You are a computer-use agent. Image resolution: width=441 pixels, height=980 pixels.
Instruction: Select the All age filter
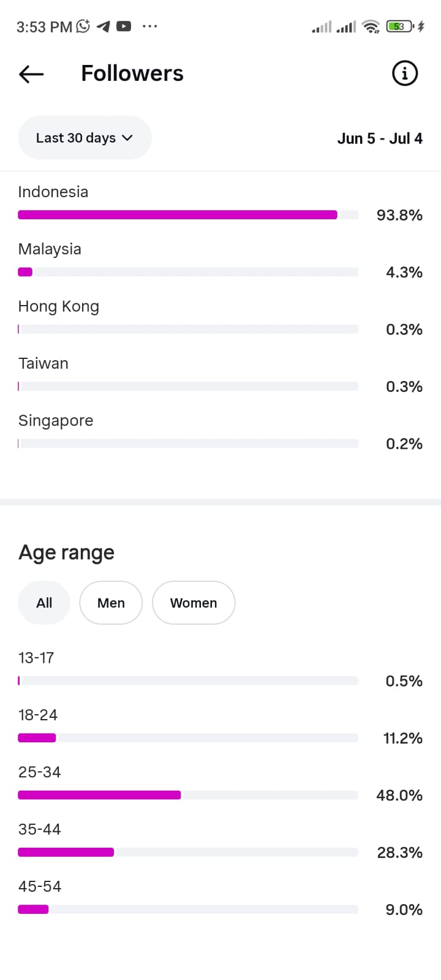tap(44, 603)
